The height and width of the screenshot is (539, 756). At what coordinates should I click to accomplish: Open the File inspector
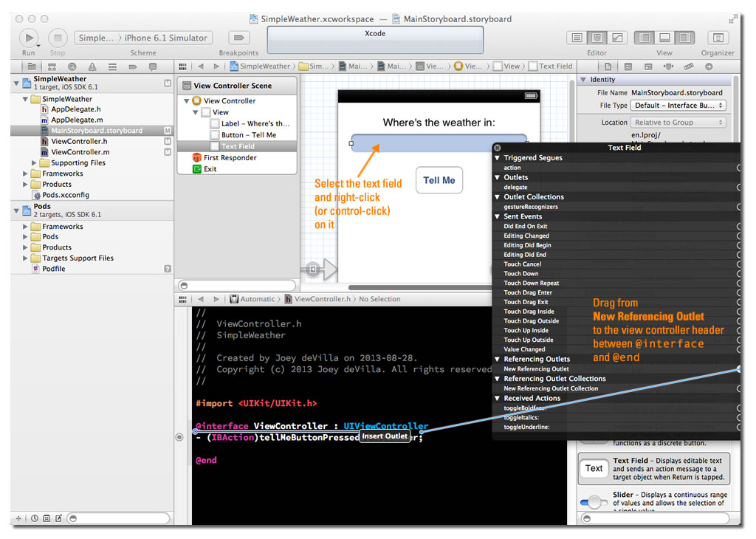point(608,66)
